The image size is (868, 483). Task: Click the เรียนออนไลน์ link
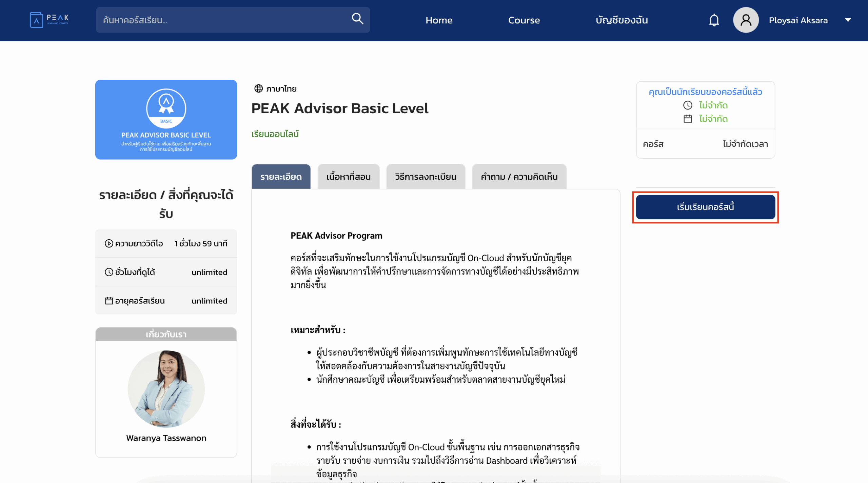tap(275, 134)
